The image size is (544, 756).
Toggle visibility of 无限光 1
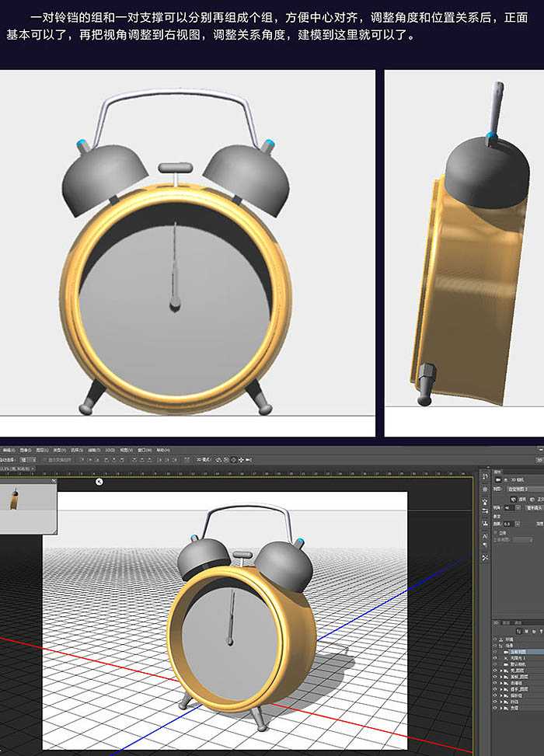(x=495, y=658)
